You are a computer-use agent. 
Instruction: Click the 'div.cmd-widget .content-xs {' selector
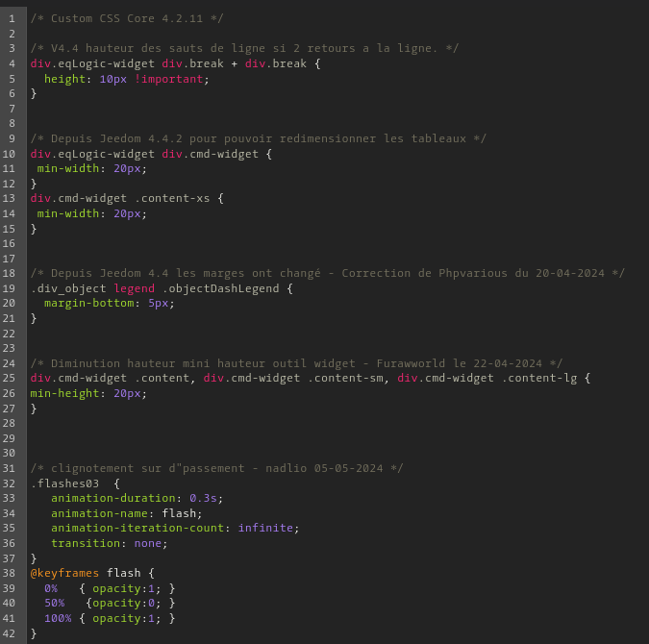(127, 198)
